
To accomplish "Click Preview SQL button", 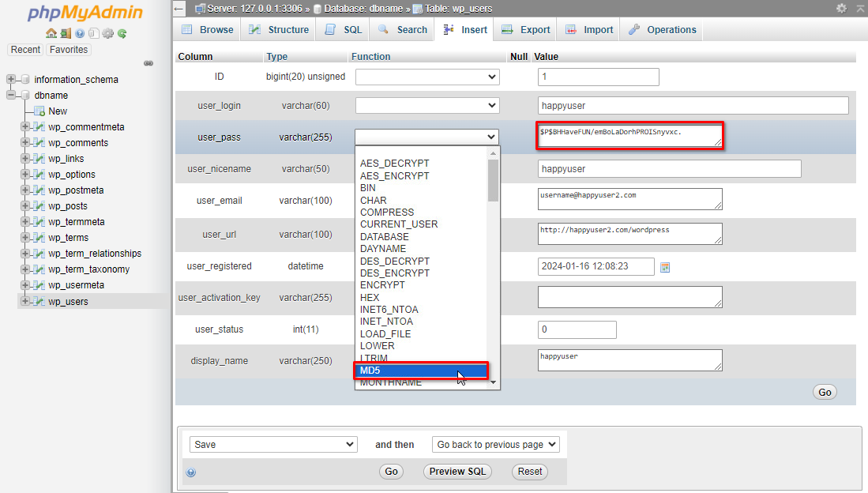I will pyautogui.click(x=457, y=472).
